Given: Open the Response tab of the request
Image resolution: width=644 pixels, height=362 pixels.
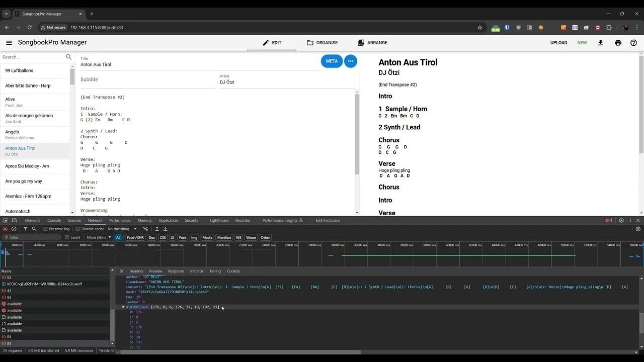Looking at the screenshot, I should click(176, 271).
